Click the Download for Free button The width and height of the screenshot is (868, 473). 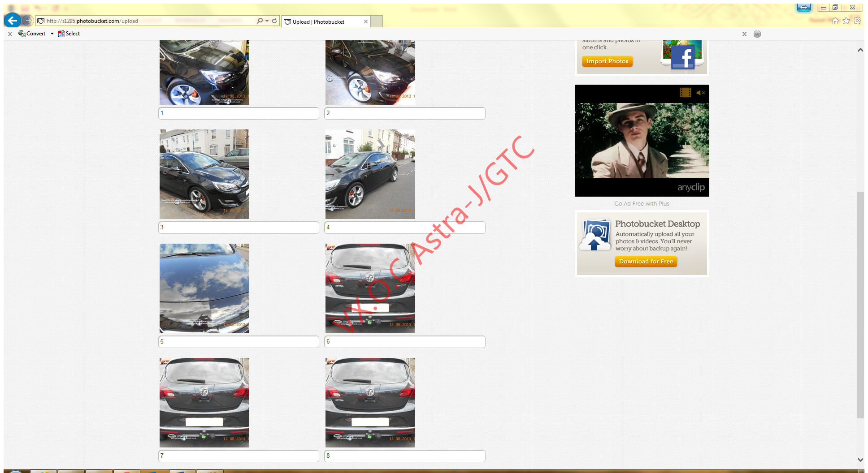click(646, 261)
